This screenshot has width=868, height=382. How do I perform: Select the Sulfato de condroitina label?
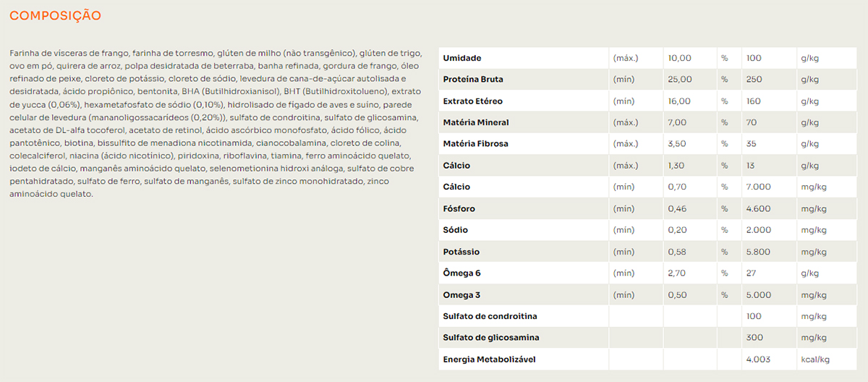490,316
